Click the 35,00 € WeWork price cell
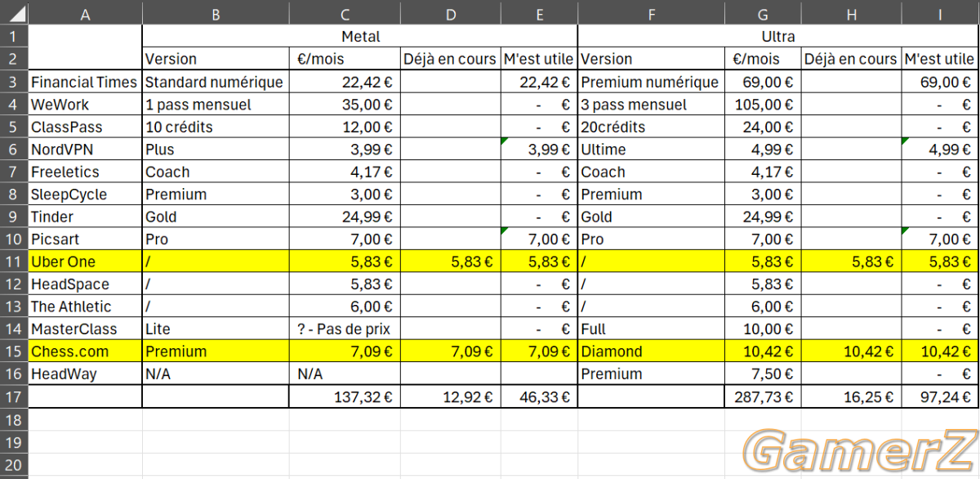 [x=345, y=105]
